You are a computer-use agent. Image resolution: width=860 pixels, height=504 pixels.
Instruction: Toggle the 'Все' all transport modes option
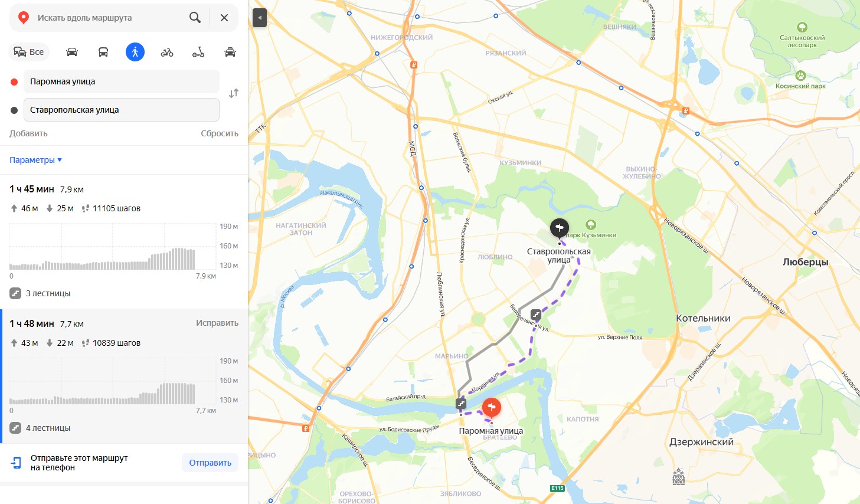click(x=29, y=52)
